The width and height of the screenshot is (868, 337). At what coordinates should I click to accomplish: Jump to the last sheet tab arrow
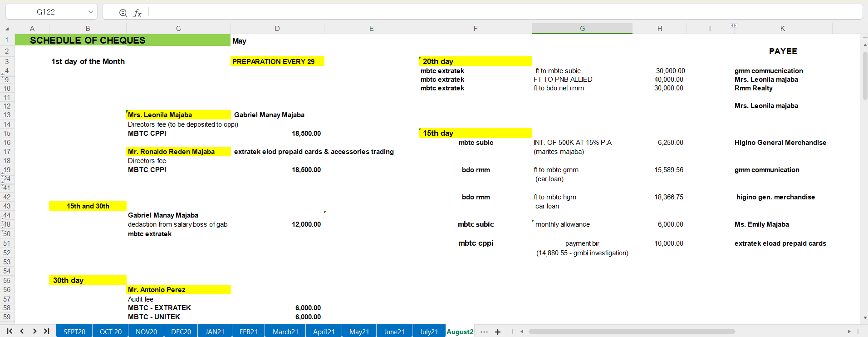click(x=46, y=332)
